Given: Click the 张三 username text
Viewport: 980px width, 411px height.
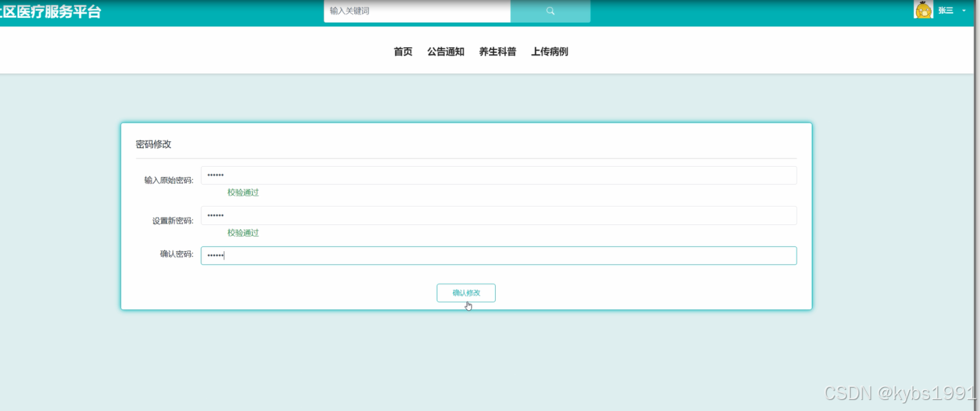Looking at the screenshot, I should 946,10.
